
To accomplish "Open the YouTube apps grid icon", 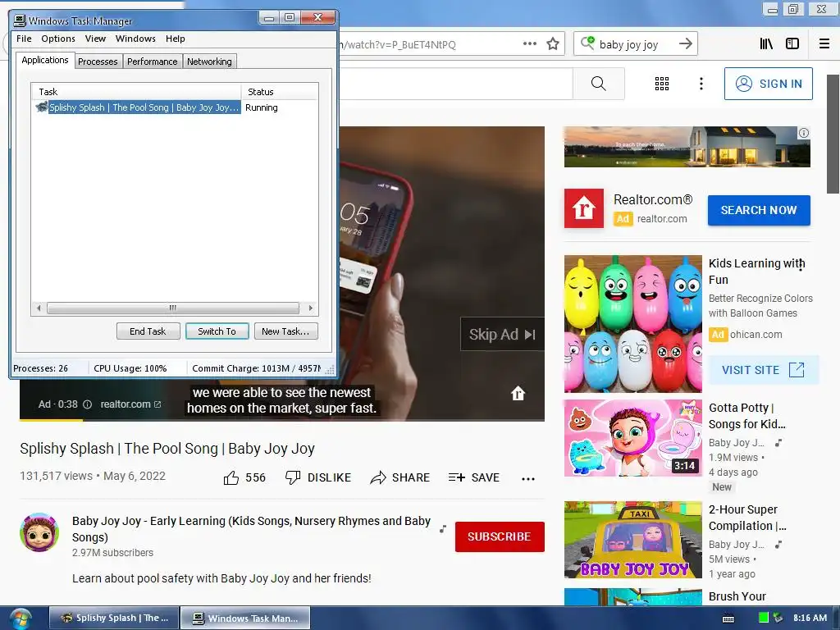I will tap(662, 84).
